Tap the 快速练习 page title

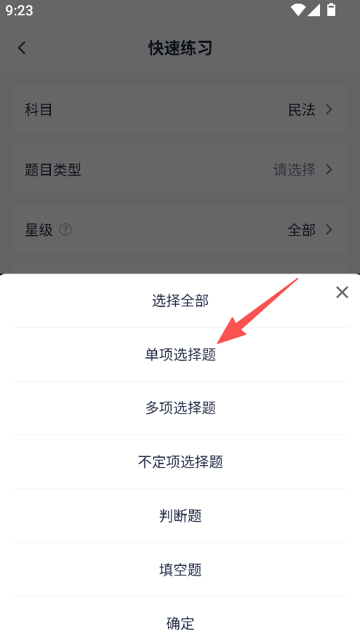180,48
